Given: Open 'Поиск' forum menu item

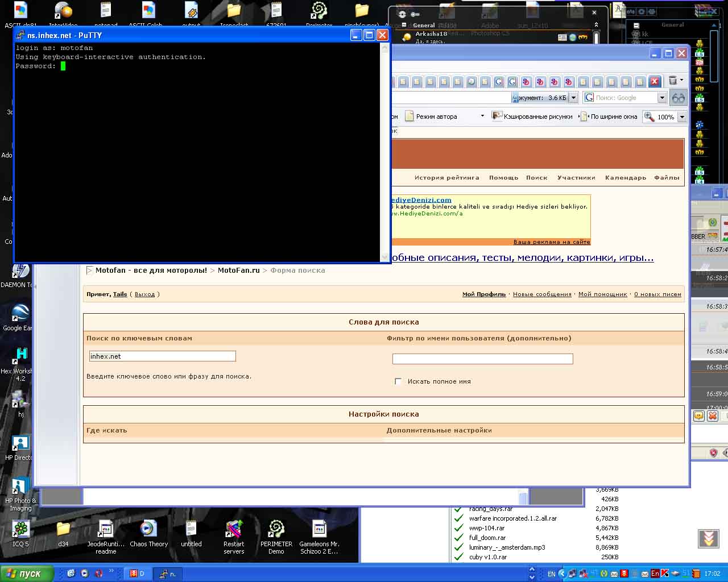Looking at the screenshot, I should (536, 178).
